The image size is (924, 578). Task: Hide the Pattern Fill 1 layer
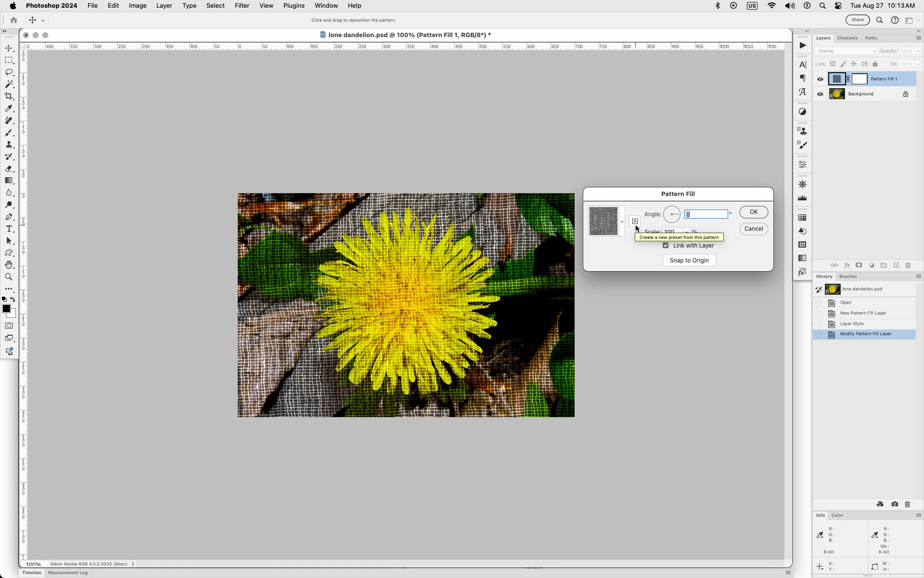click(820, 79)
